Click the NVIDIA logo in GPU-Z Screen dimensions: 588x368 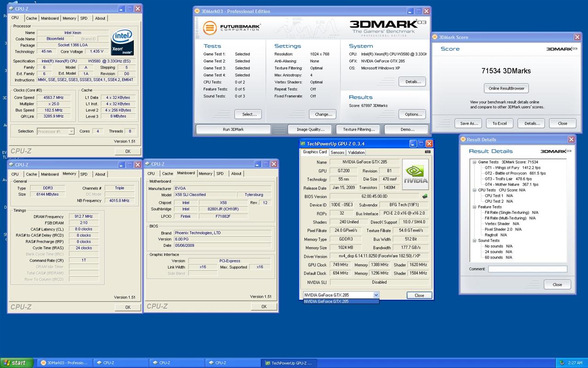415,174
